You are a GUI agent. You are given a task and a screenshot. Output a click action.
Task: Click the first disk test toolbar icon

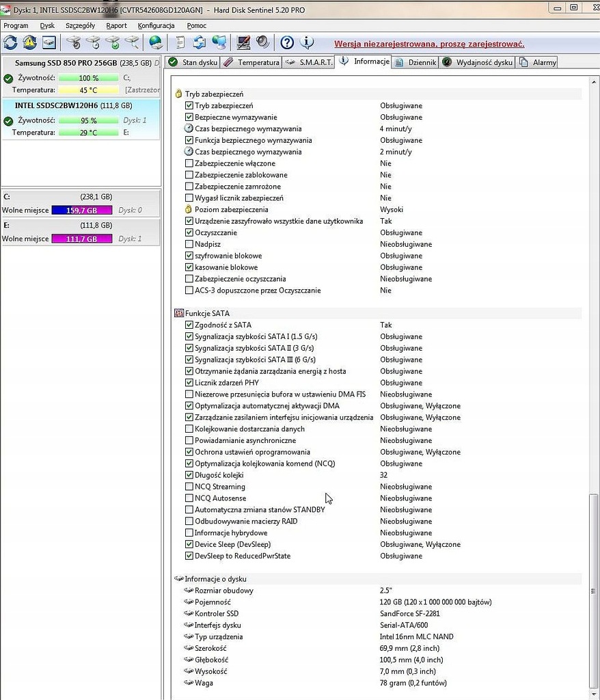pos(74,43)
